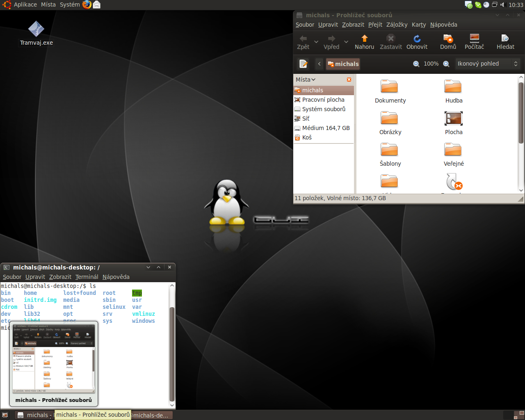Screen dimensions: 525x420
Task: Switch to terminal taskbar button michals-de...
Action: point(151,415)
